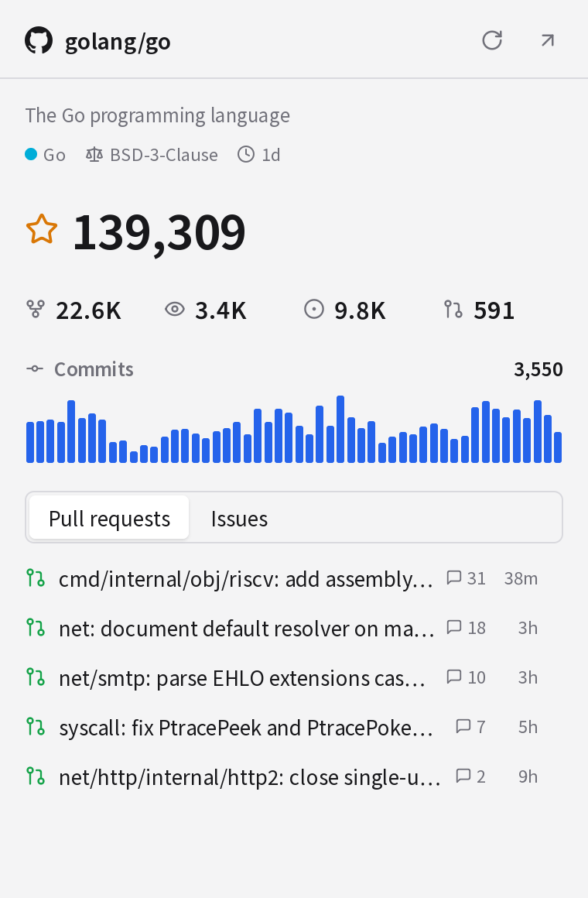Click the 3.4K watchers value

(220, 310)
